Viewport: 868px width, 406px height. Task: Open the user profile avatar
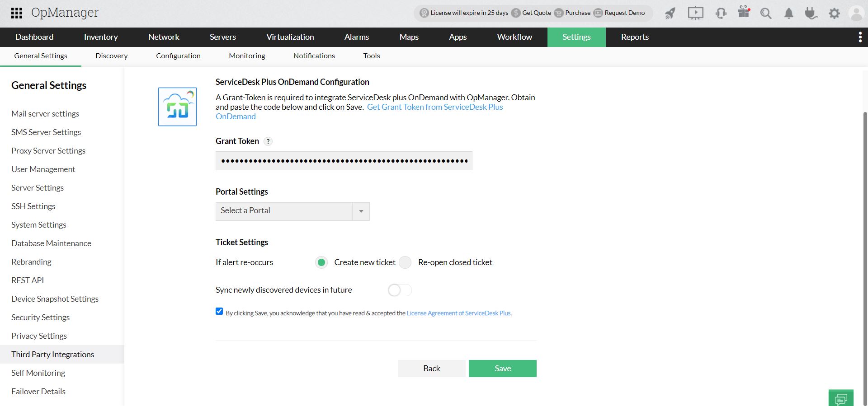[x=857, y=13]
